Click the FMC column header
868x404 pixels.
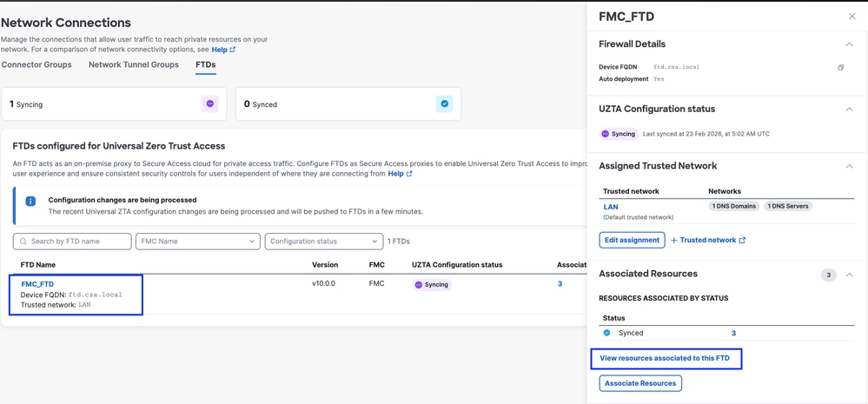click(x=377, y=264)
